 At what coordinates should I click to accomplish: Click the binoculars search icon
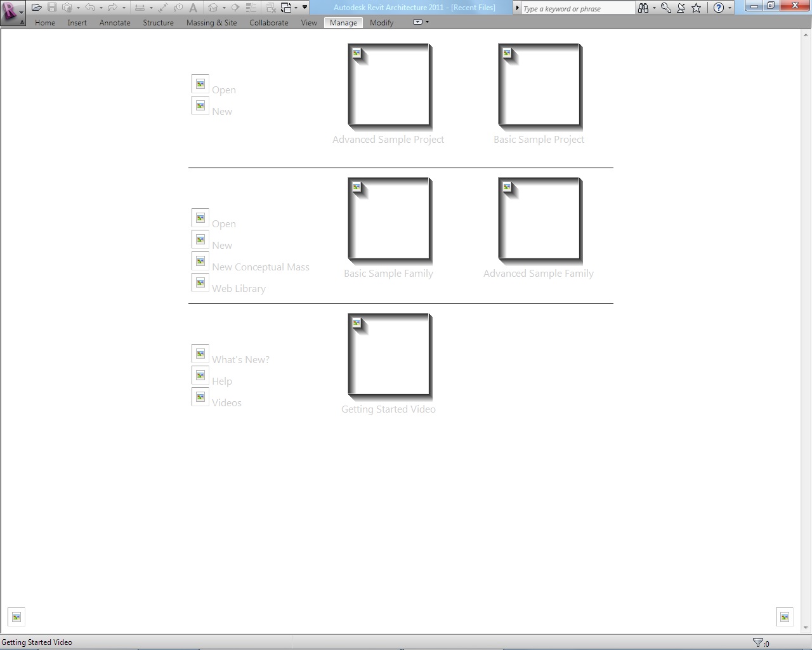pos(643,8)
